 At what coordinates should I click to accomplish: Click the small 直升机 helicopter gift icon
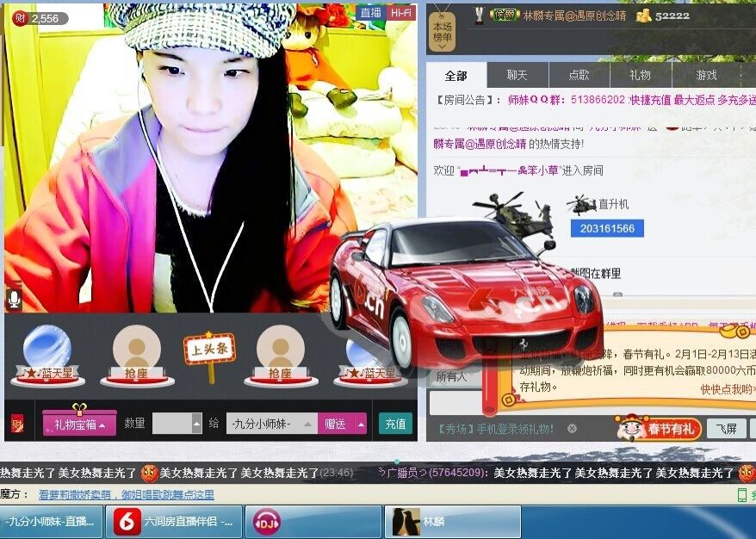coord(581,205)
